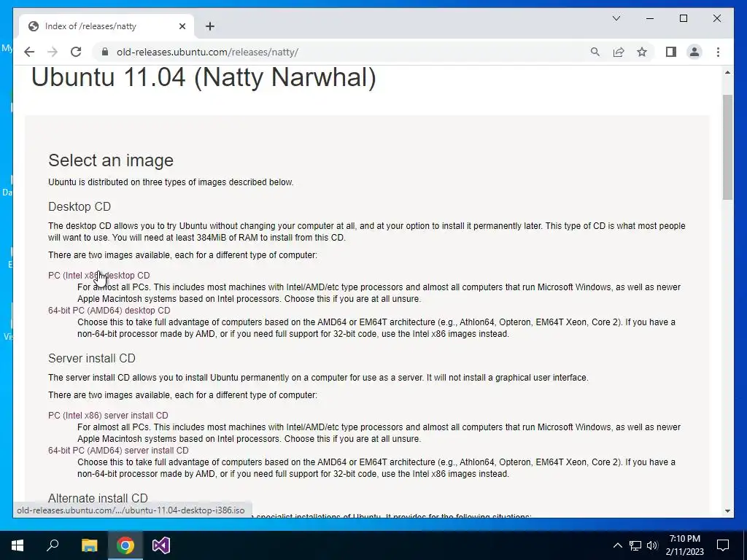Show hidden system tray icons
The width and height of the screenshot is (747, 560).
pyautogui.click(x=617, y=545)
